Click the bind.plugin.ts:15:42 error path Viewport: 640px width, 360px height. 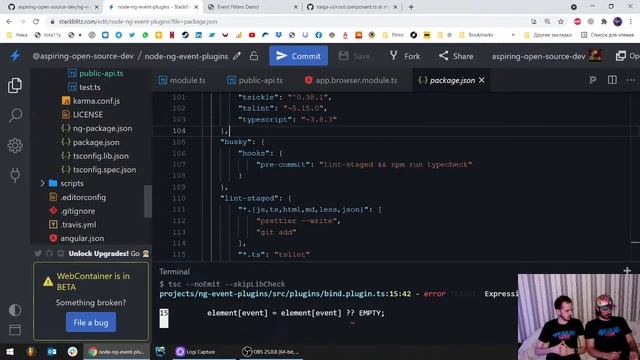pos(285,294)
